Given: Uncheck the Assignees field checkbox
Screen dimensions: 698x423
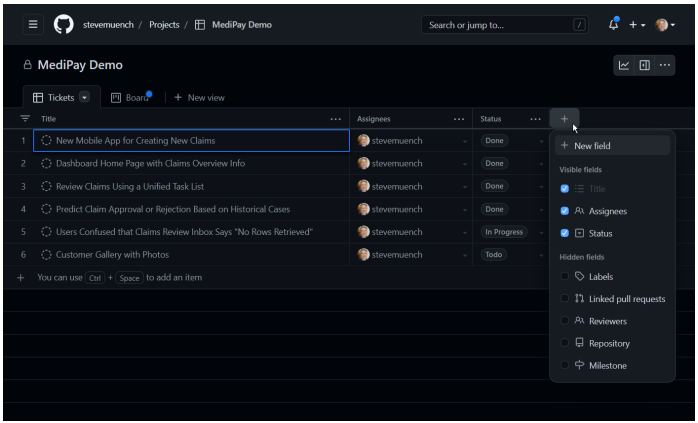Looking at the screenshot, I should pos(564,211).
